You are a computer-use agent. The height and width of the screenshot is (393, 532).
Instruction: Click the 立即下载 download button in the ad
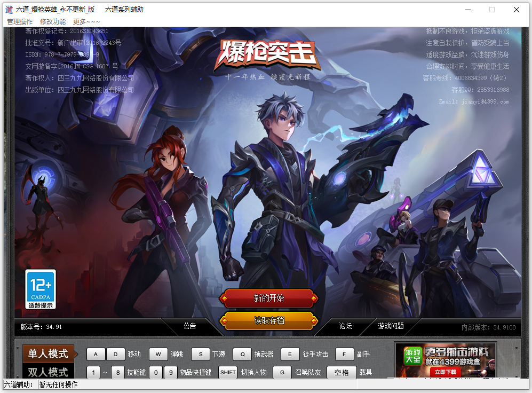point(446,372)
